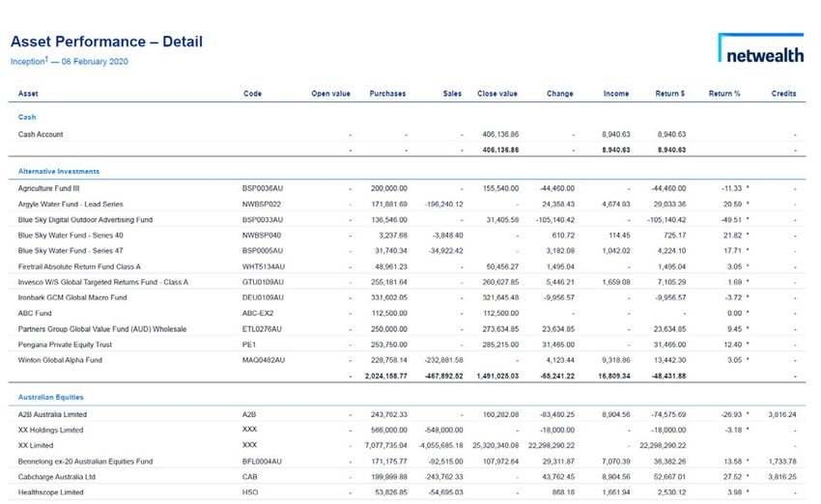Click code WHT5134AU
Viewport: 821px width, 504px height.
pos(264,266)
